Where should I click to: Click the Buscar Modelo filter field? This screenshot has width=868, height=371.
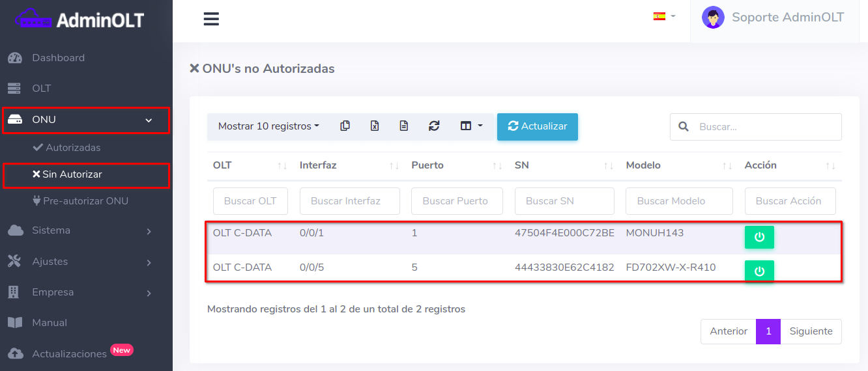(x=679, y=201)
